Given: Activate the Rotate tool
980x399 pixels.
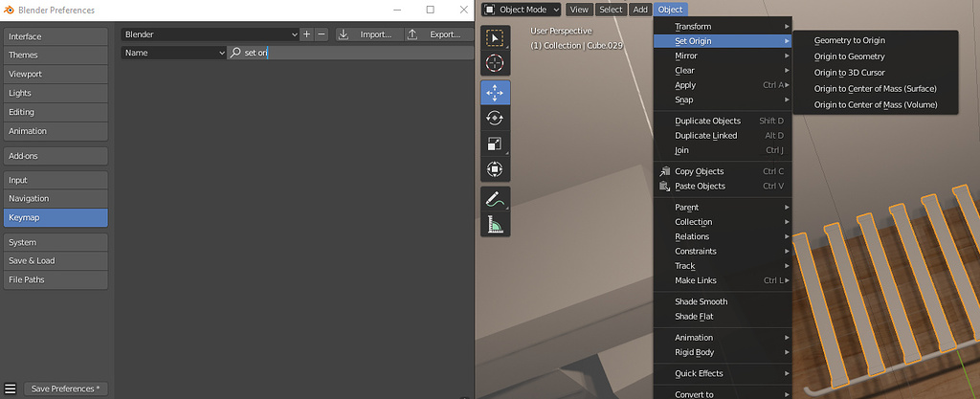Looking at the screenshot, I should point(495,118).
